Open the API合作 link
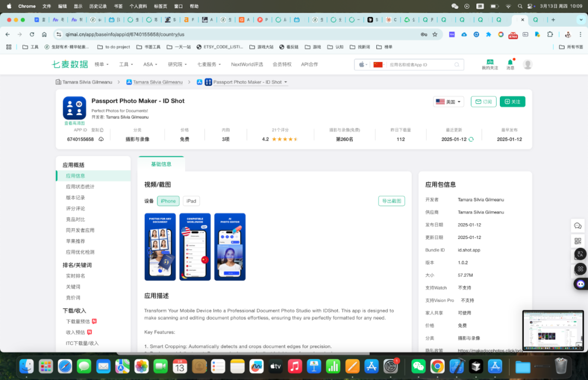The width and height of the screenshot is (588, 380). [x=309, y=65]
